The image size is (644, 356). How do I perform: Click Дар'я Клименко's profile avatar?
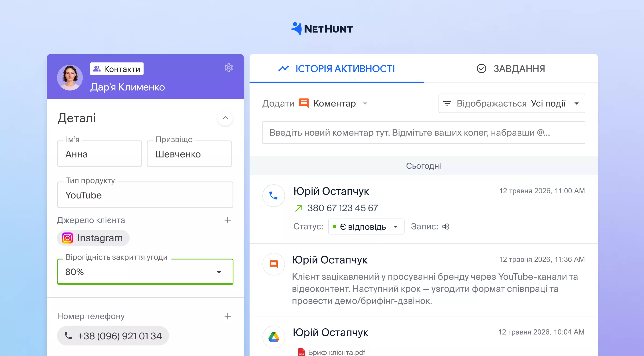[x=70, y=78]
